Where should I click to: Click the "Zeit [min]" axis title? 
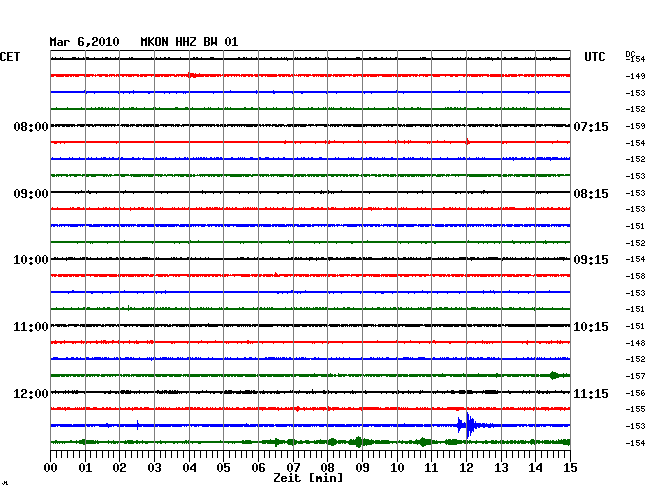pos(308,478)
